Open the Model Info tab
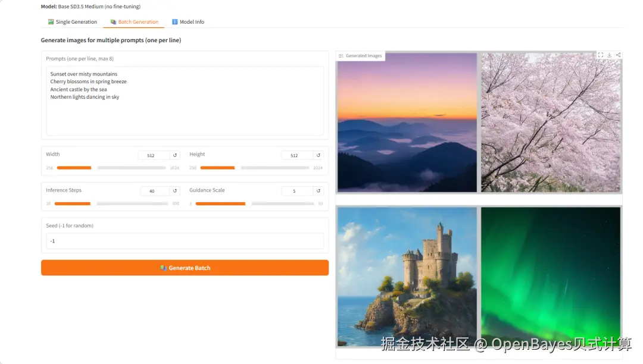This screenshot has width=643, height=364. (x=188, y=21)
